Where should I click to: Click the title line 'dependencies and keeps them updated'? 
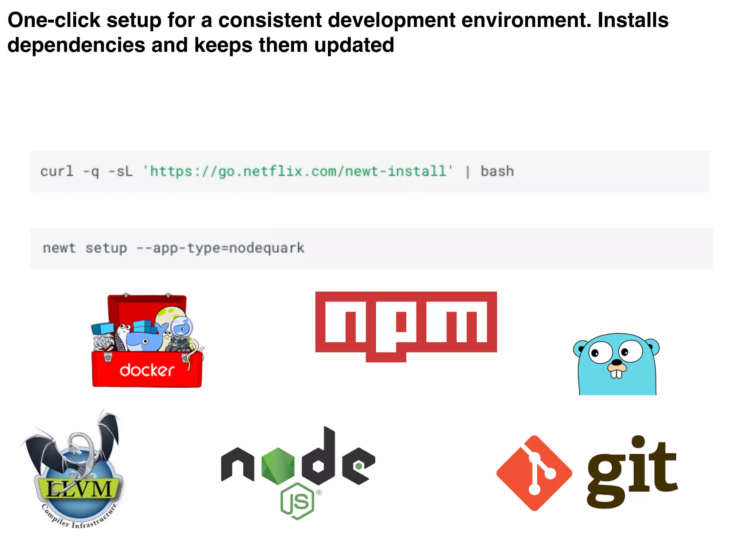click(x=201, y=45)
